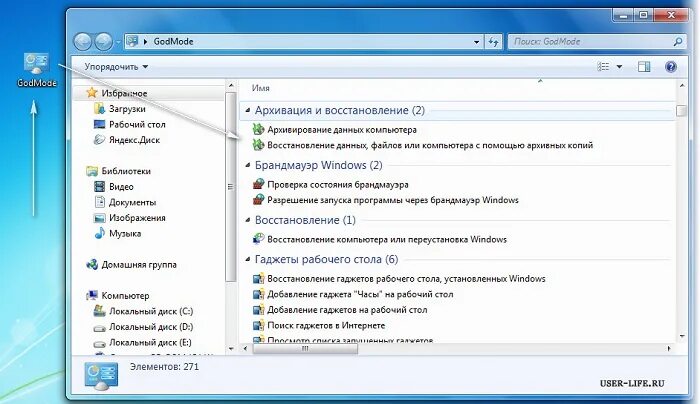700x404 pixels.
Task: Open Восстановление гаджетов рабочего стола item
Action: (x=406, y=279)
